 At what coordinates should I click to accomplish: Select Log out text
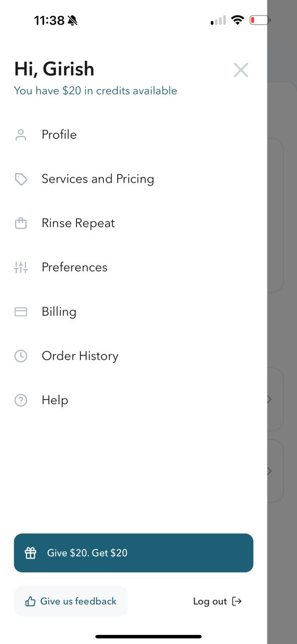210,601
